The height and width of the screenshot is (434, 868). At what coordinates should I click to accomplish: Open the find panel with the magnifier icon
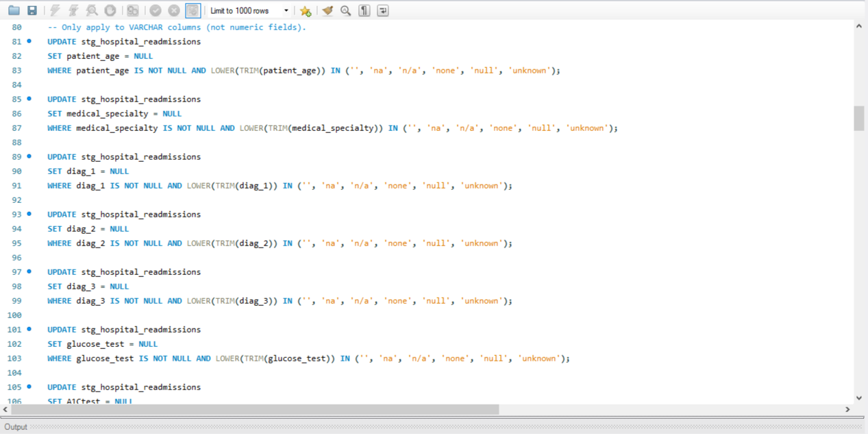(346, 10)
